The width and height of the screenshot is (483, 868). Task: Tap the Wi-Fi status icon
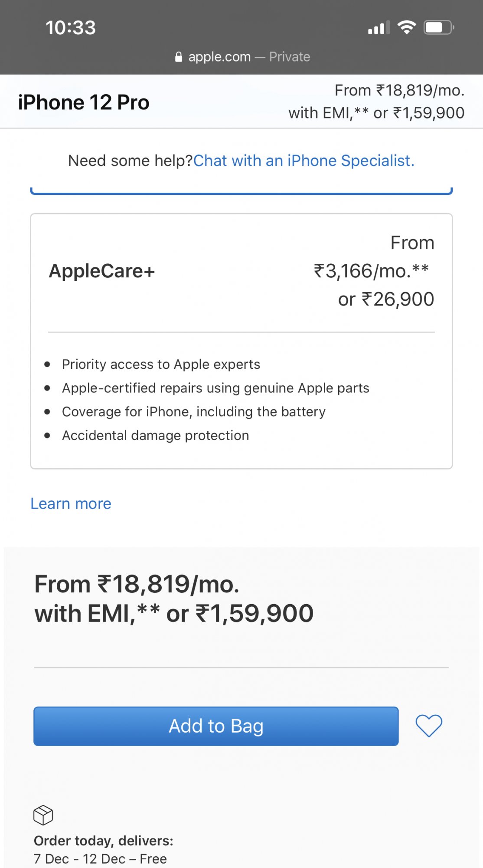pyautogui.click(x=407, y=28)
